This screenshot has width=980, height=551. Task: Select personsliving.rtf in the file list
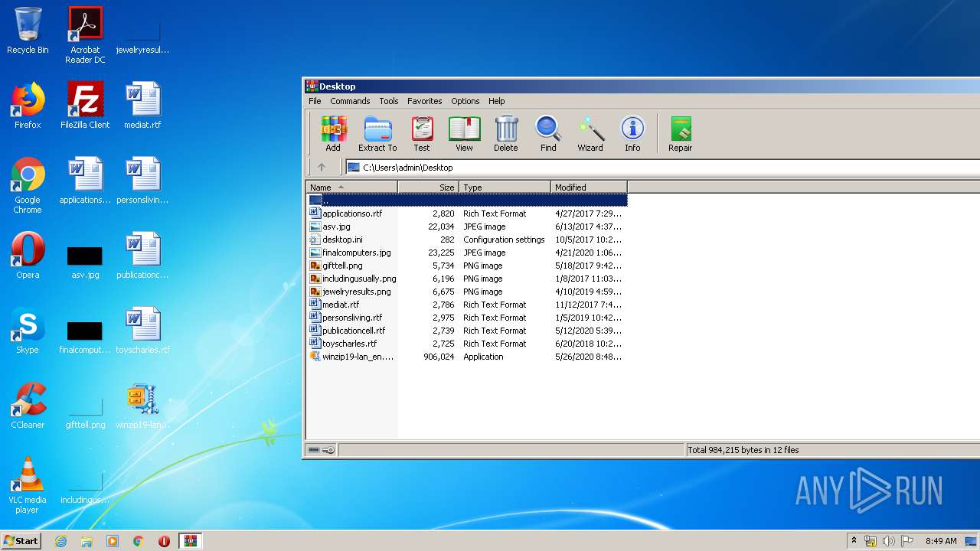[467, 318]
